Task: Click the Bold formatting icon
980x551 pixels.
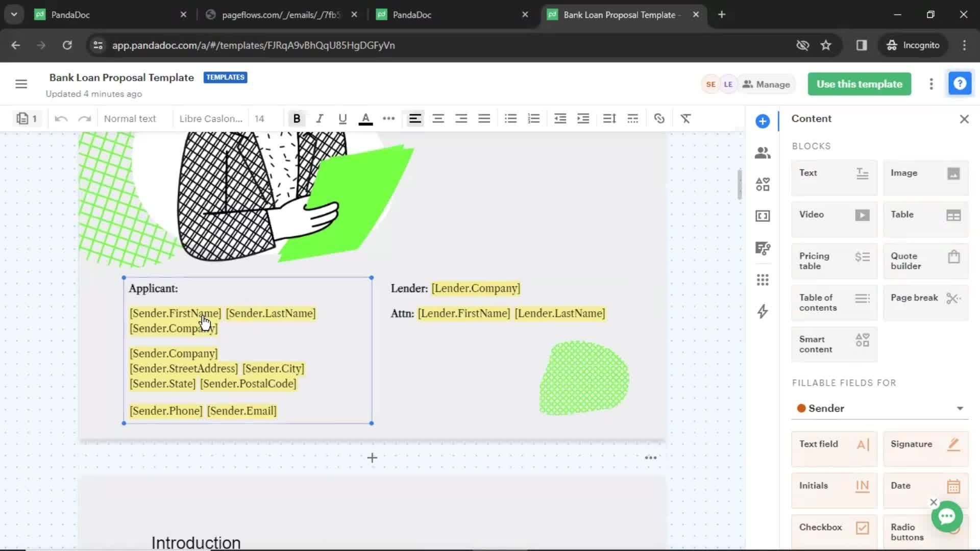Action: (297, 118)
